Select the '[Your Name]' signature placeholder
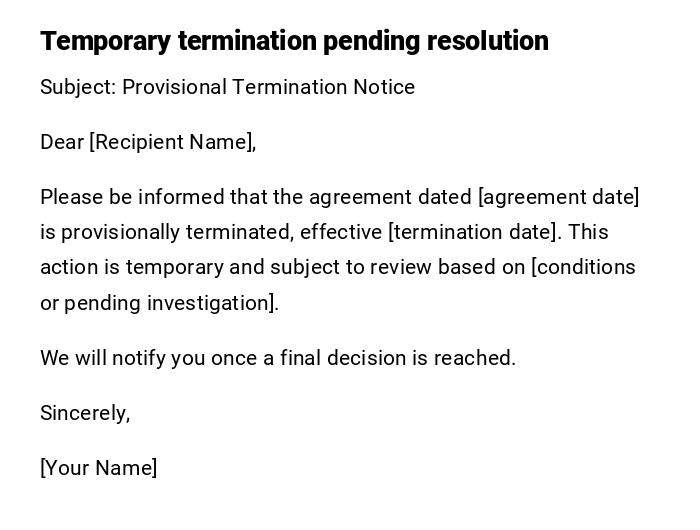 [x=98, y=468]
